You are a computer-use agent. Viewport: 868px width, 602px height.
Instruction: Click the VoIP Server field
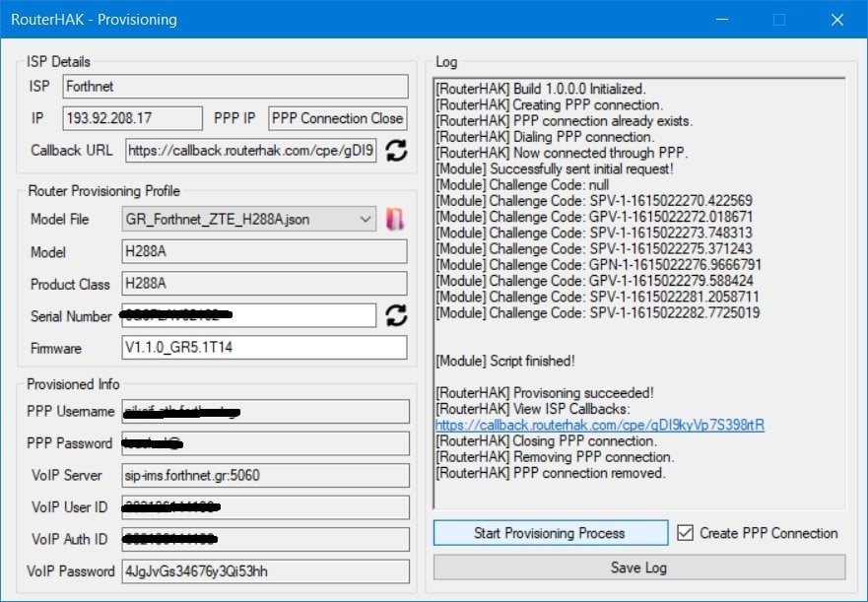(265, 475)
